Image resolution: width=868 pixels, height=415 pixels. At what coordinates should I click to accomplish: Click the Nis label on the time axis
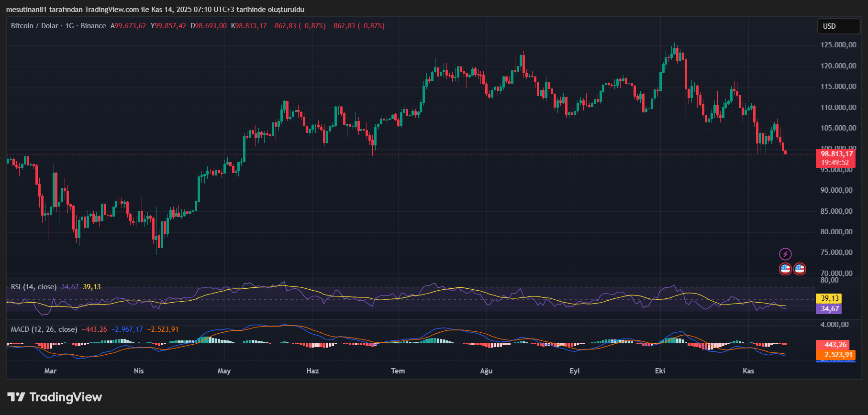tap(139, 371)
